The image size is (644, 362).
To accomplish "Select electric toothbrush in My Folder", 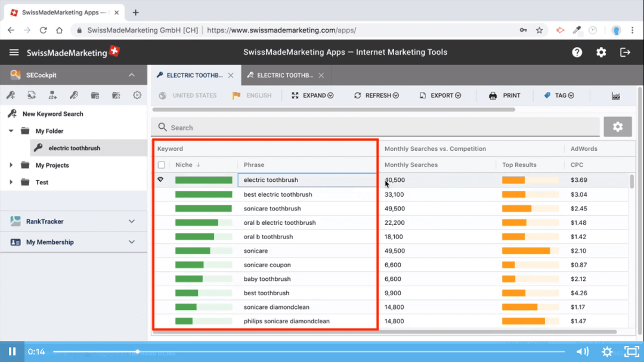I will point(75,148).
